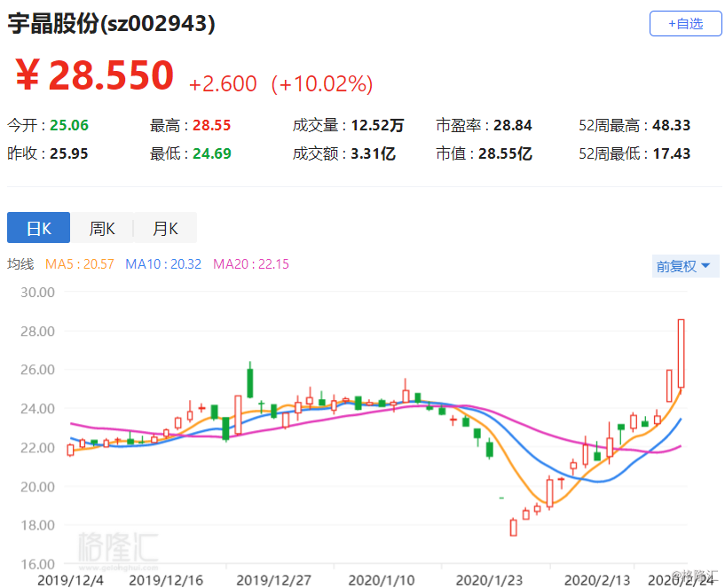Click the 52周最低 value 17.43
The height and width of the screenshot is (588, 725).
point(672,153)
